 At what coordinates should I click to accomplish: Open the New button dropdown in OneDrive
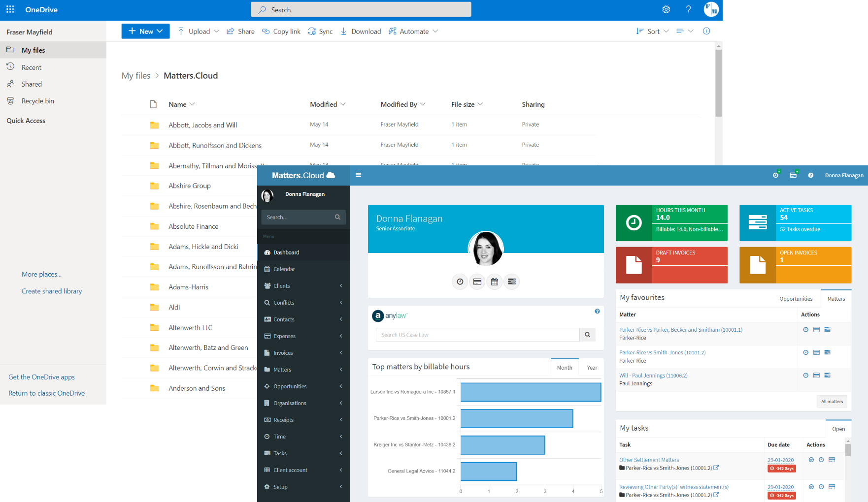[160, 31]
